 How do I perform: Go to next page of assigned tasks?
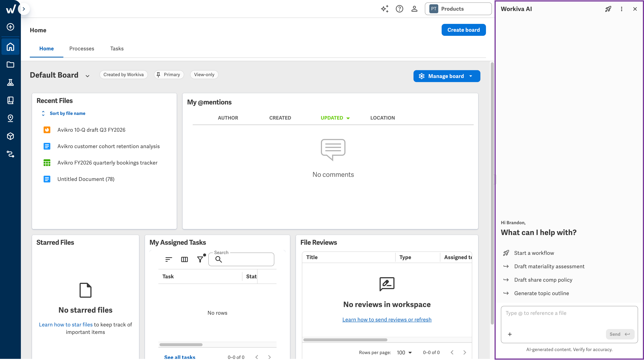click(x=269, y=357)
